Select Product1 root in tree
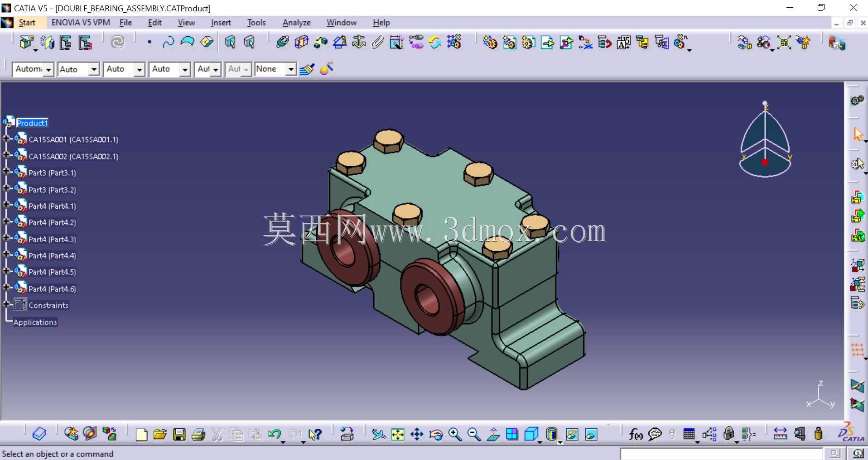Screen dimensions: 868x460 [32, 123]
